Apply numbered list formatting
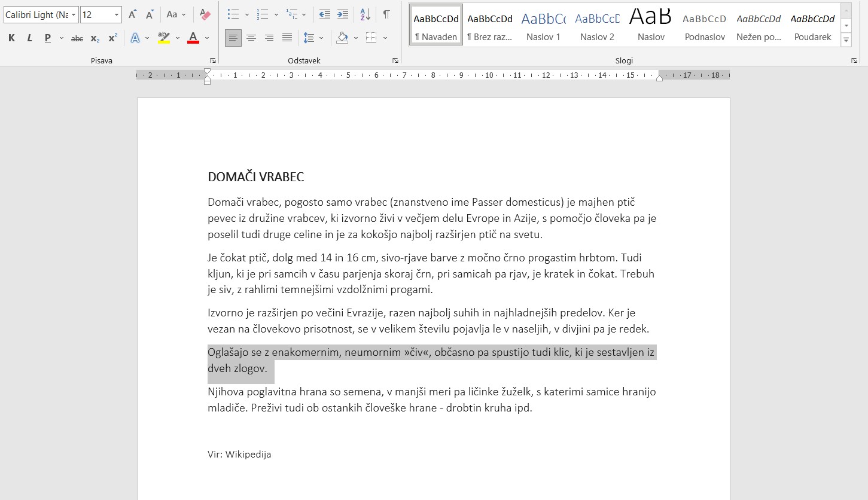Viewport: 868px width, 500px height. point(262,14)
